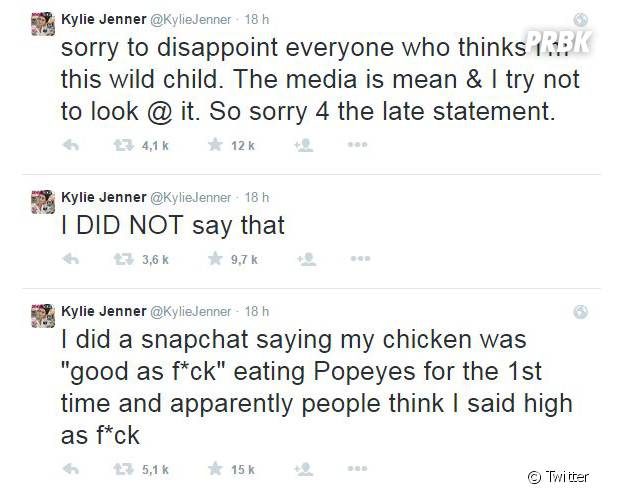The image size is (624, 492).
Task: Favorite the tweet with 12 k stars
Action: coord(215,144)
